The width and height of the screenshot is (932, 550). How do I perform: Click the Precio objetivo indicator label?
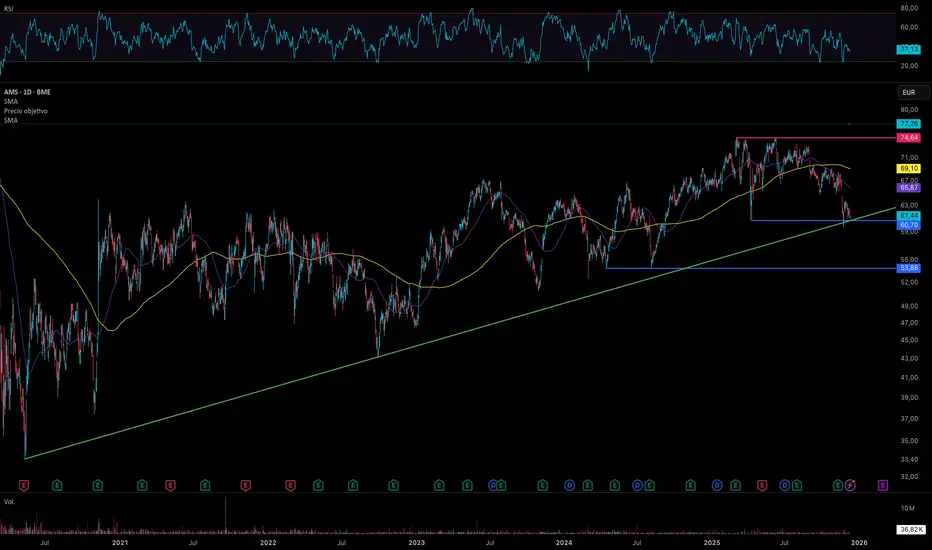click(26, 111)
